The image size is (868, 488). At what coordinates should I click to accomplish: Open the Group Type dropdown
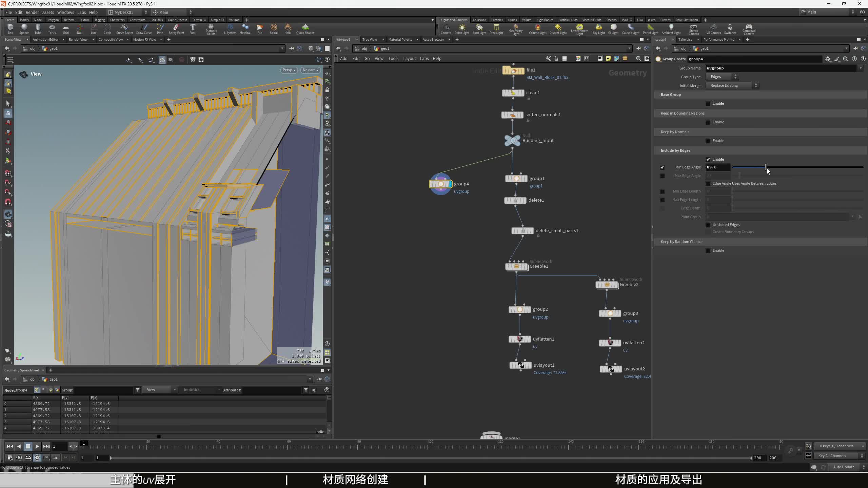pyautogui.click(x=722, y=77)
